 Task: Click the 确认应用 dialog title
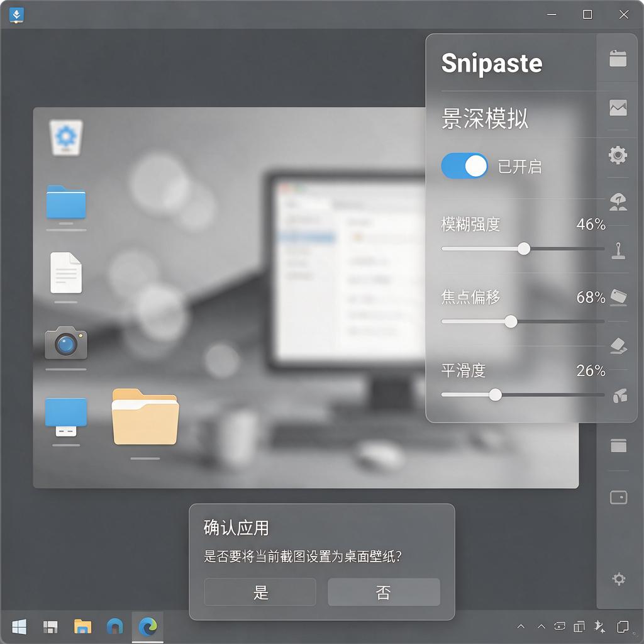tap(236, 528)
